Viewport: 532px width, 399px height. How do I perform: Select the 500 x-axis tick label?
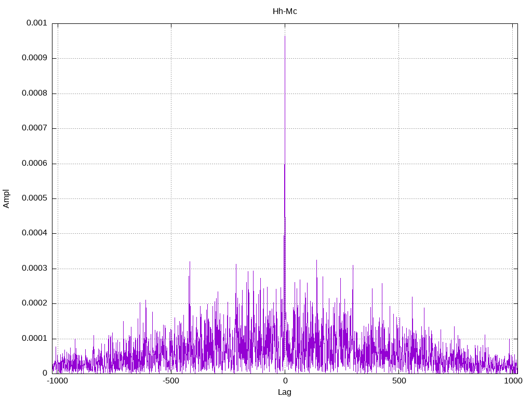click(398, 381)
